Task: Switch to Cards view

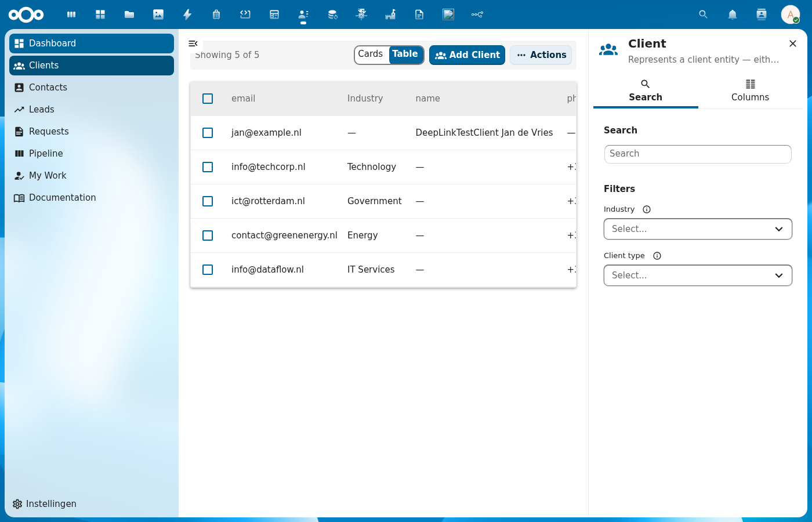Action: (371, 55)
